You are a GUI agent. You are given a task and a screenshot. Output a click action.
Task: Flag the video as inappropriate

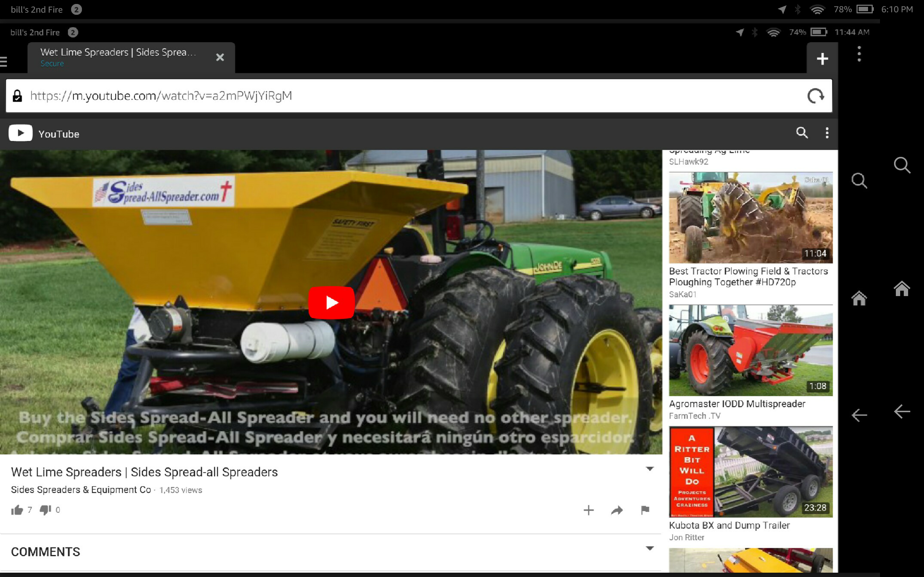coord(645,510)
